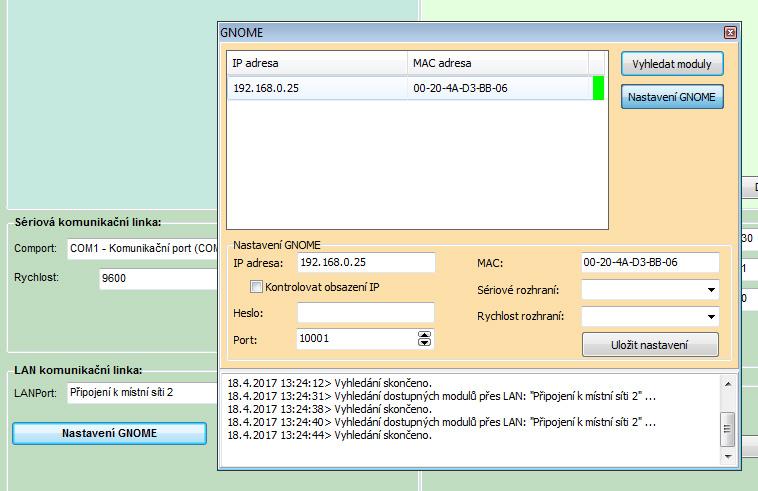
Task: Enable Kontrolovat obsazení IP checkbox
Action: (256, 287)
